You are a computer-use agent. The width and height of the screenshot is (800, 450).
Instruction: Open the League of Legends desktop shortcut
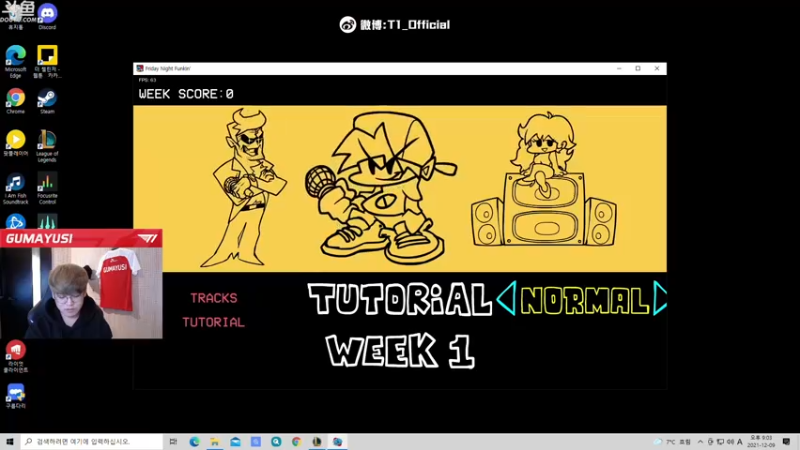point(47,146)
